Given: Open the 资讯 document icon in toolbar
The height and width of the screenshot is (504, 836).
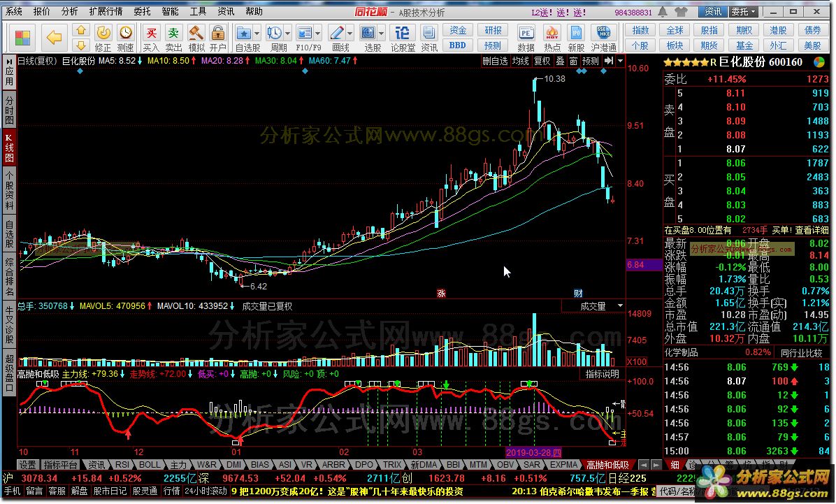Looking at the screenshot, I should 429,34.
